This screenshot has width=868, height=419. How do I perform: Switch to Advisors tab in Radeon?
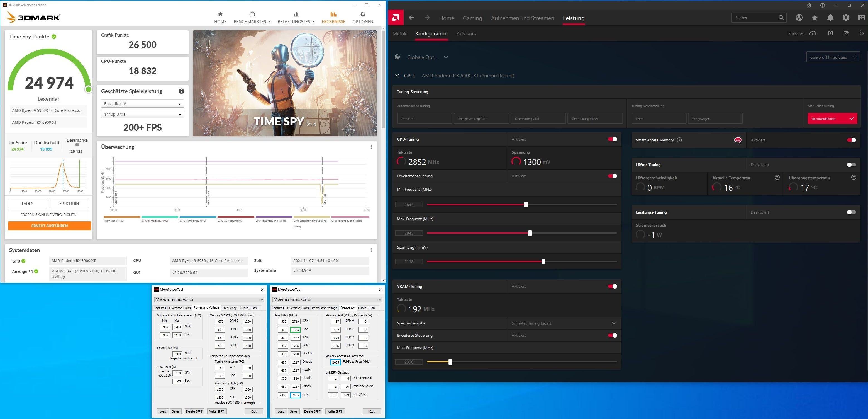tap(466, 33)
